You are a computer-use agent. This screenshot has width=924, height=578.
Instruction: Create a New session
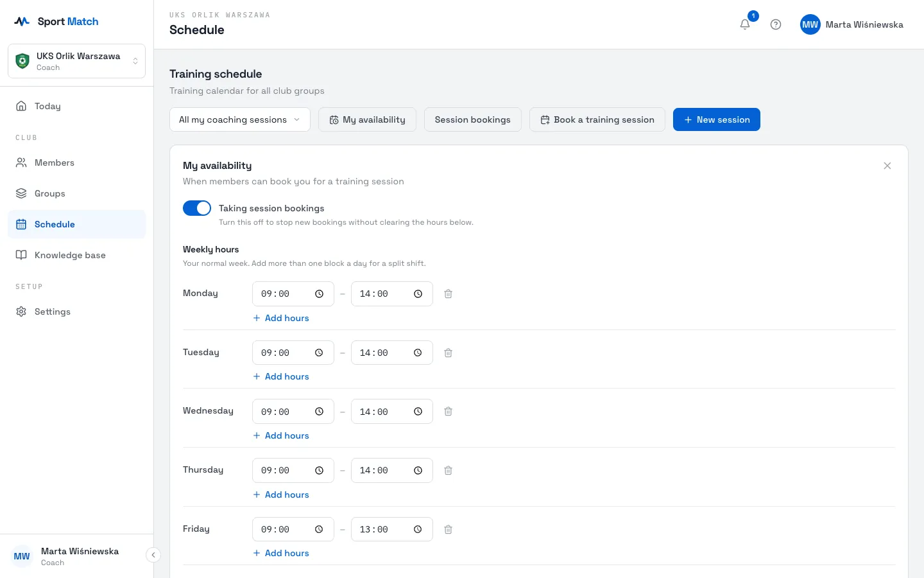pos(717,119)
